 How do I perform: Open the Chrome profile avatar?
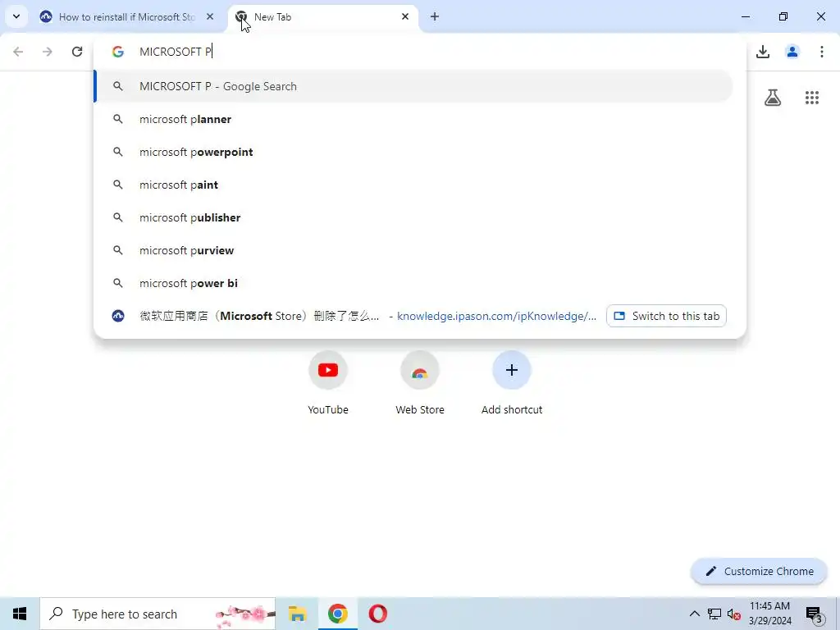[792, 52]
